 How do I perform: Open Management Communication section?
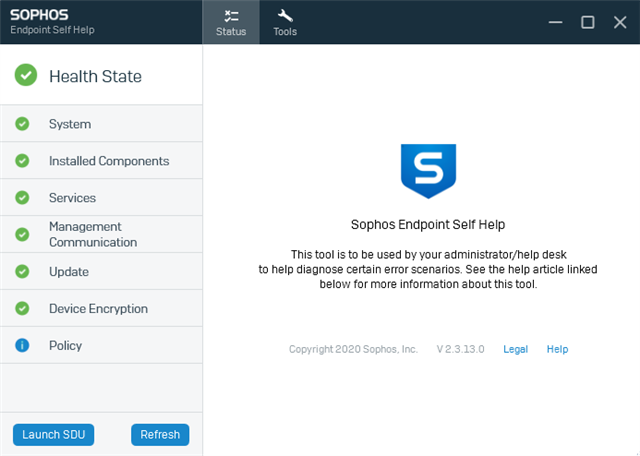101,234
